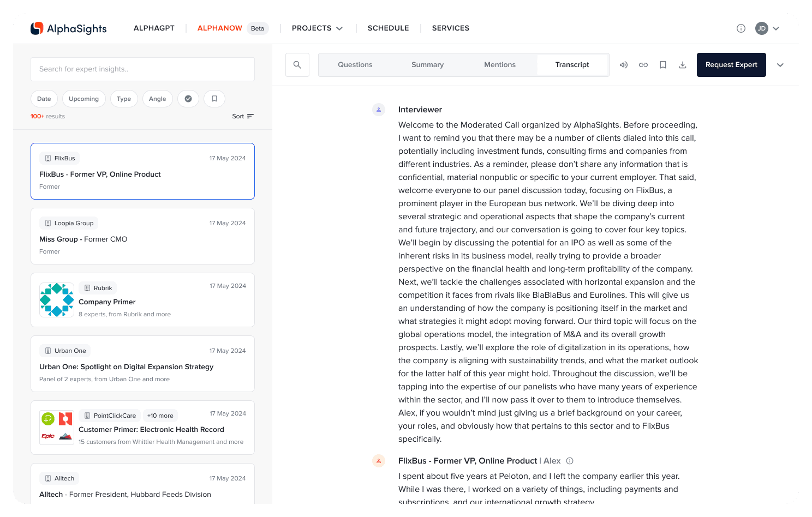Open the Date filter

pyautogui.click(x=44, y=99)
